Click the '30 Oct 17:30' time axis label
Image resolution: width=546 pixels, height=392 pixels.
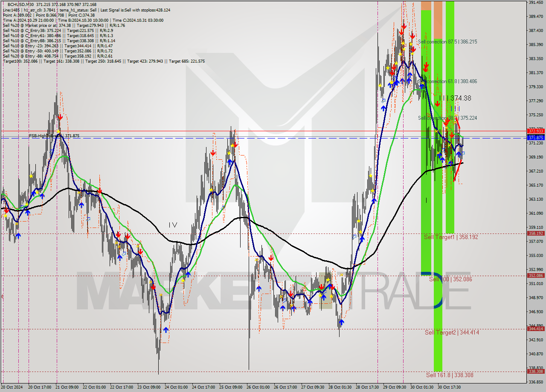[450, 388]
